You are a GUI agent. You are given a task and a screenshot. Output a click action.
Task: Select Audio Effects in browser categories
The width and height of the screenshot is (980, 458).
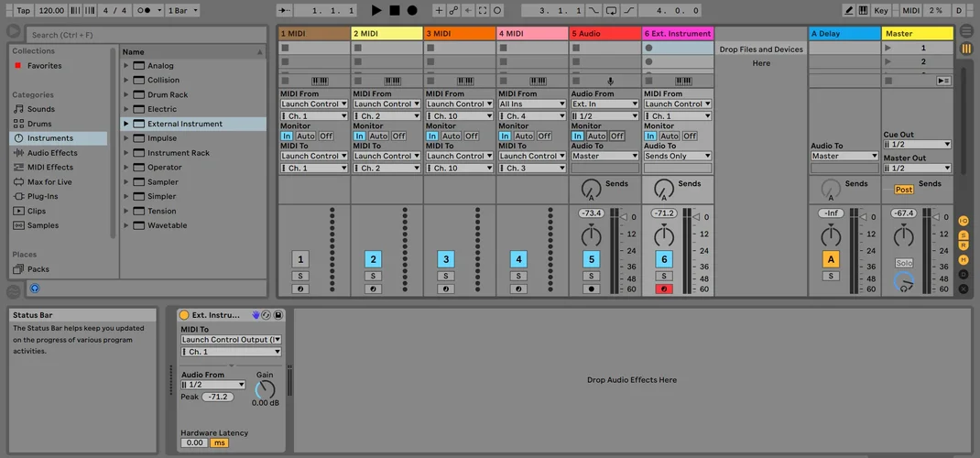coord(51,153)
